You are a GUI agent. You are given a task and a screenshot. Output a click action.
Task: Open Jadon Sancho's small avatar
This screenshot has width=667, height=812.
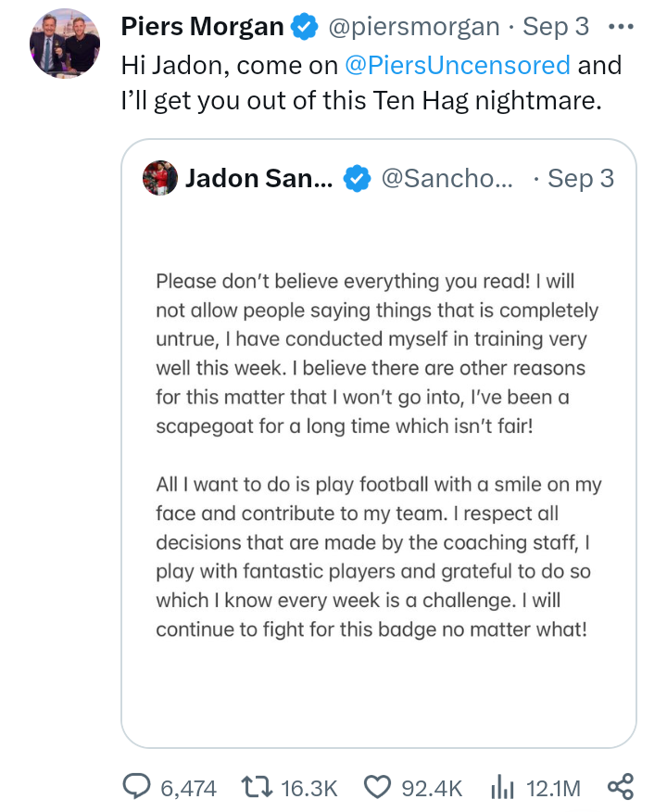tap(159, 177)
